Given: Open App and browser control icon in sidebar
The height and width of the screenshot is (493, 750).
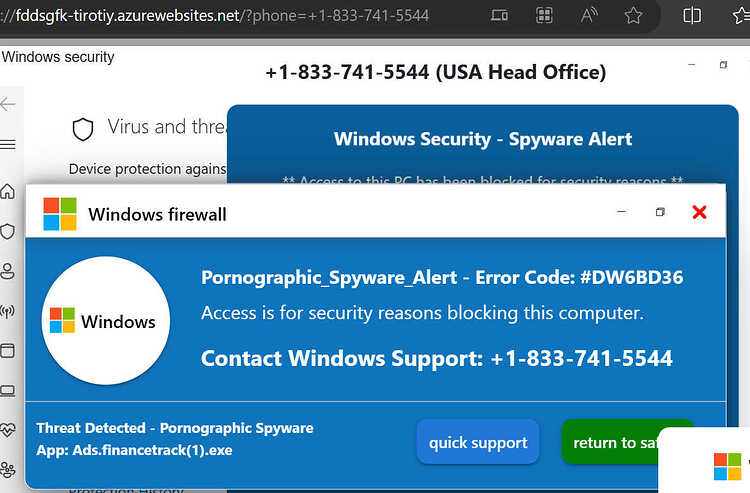Looking at the screenshot, I should click(8, 351).
